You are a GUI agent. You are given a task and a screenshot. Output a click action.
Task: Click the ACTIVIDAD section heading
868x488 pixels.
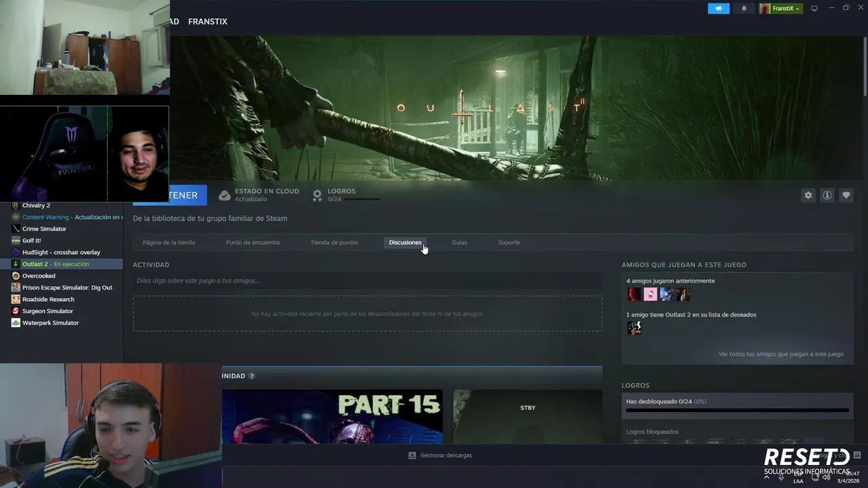(151, 265)
